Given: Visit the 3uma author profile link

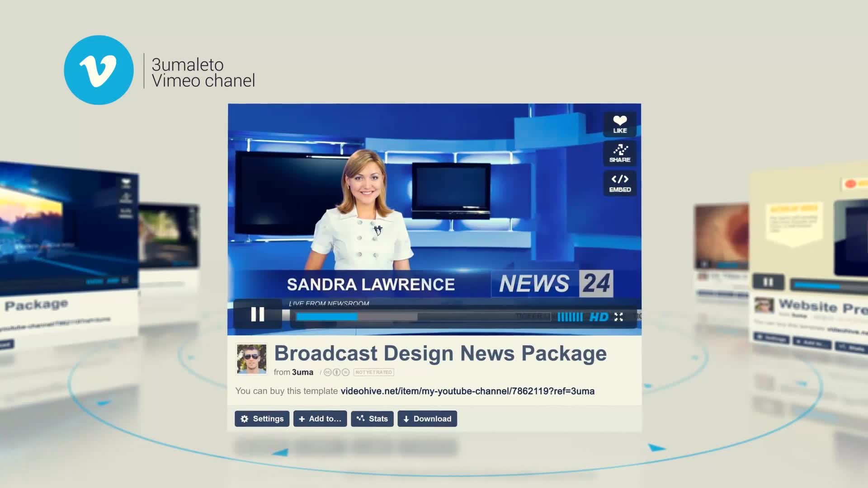Looking at the screenshot, I should (x=302, y=372).
